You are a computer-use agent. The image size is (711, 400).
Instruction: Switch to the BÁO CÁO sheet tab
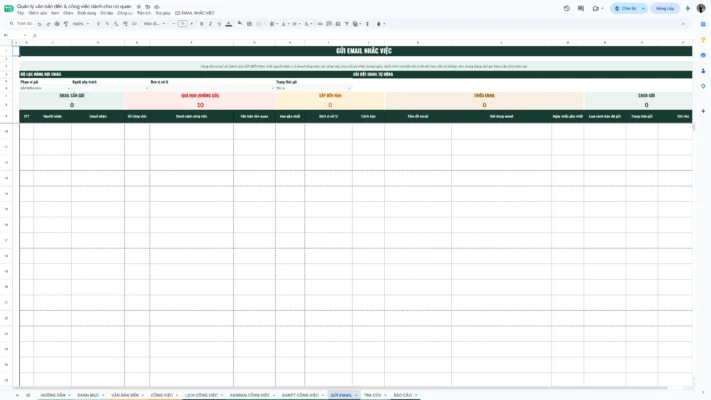tap(403, 395)
